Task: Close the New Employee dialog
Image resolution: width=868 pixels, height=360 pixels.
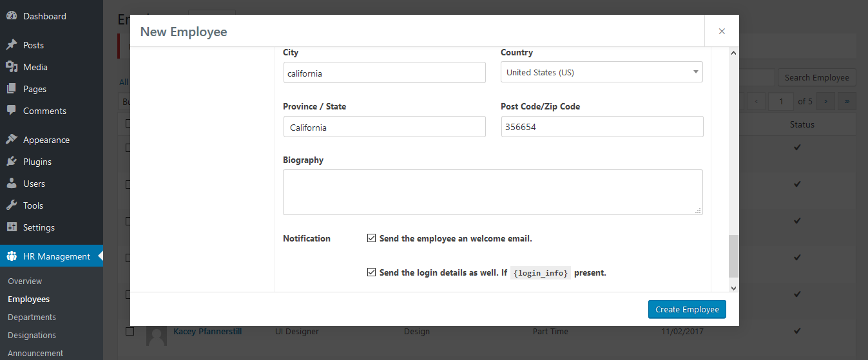Action: (722, 31)
